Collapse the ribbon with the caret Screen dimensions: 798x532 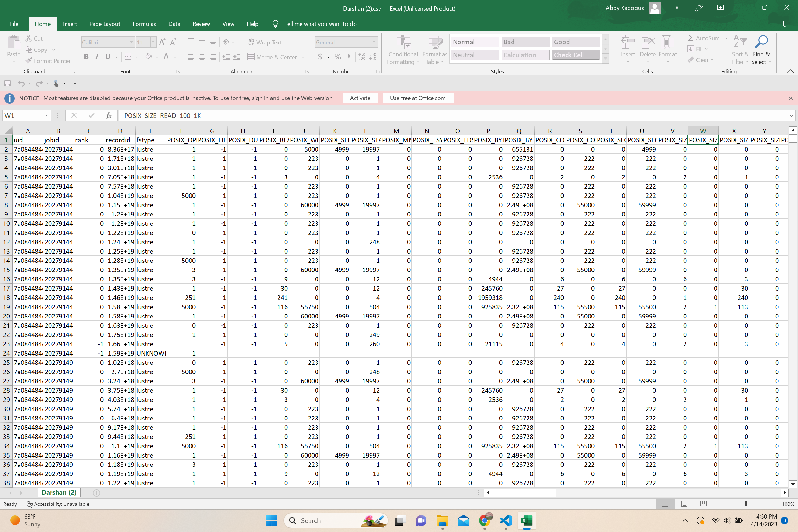pyautogui.click(x=790, y=71)
